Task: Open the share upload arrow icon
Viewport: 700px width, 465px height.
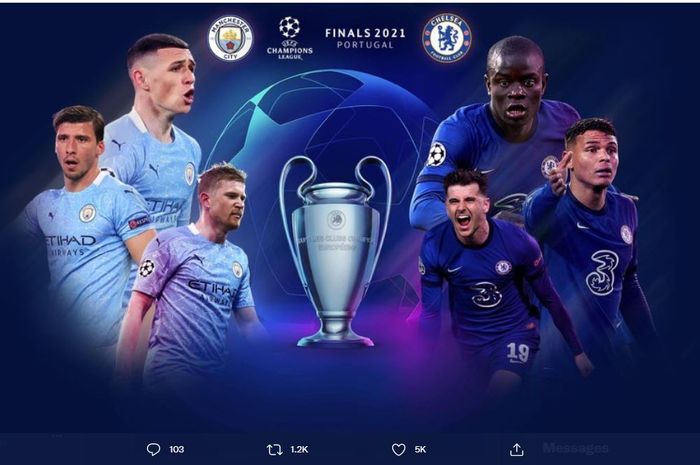Action: click(517, 449)
